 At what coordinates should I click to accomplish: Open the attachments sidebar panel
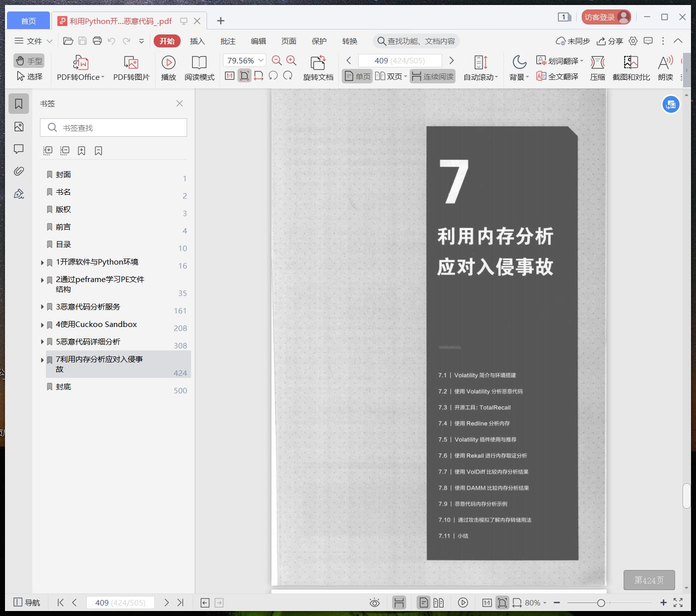(x=19, y=171)
